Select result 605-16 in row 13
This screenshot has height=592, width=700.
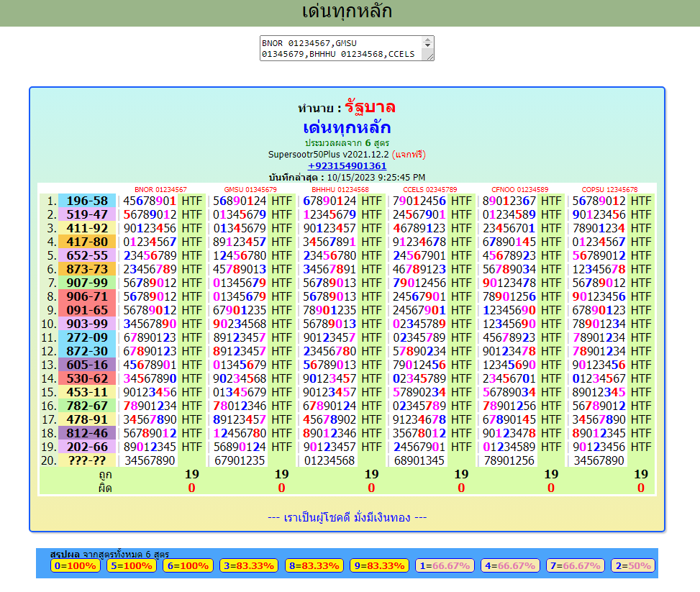pyautogui.click(x=87, y=365)
